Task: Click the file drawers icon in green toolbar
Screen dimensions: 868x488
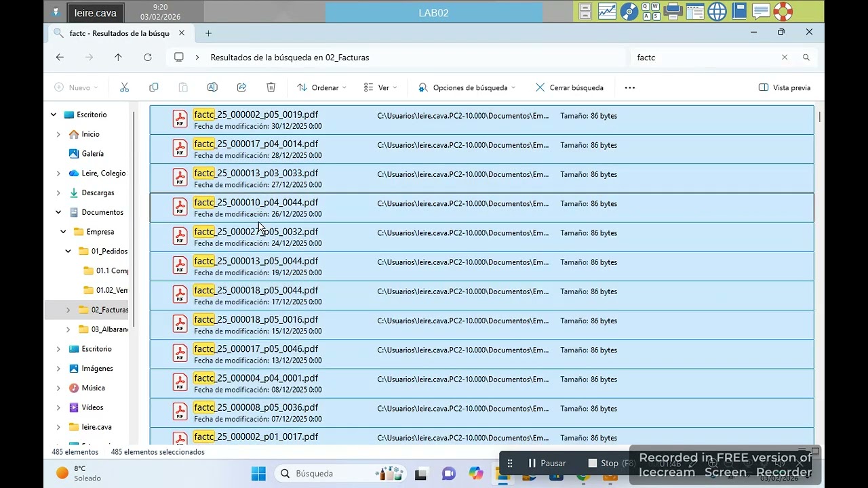Action: click(x=585, y=12)
